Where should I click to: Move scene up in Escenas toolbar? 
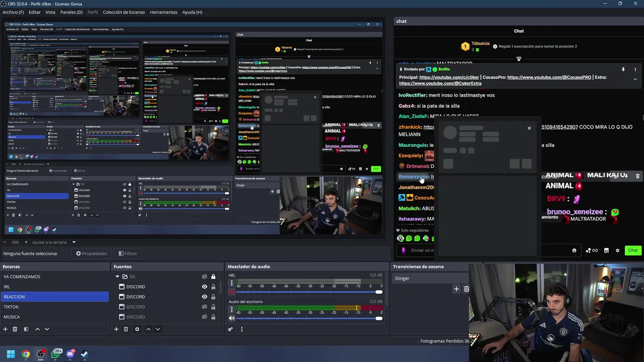37,329
